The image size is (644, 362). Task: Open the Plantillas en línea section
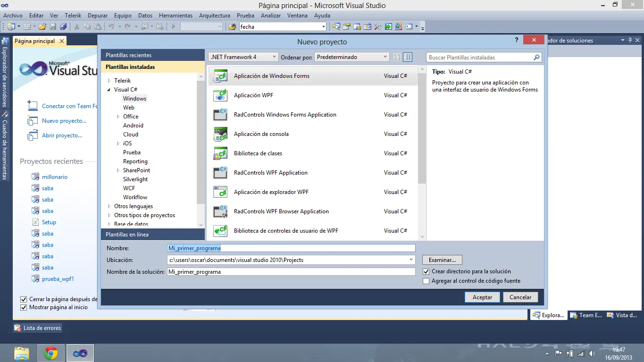(x=153, y=235)
